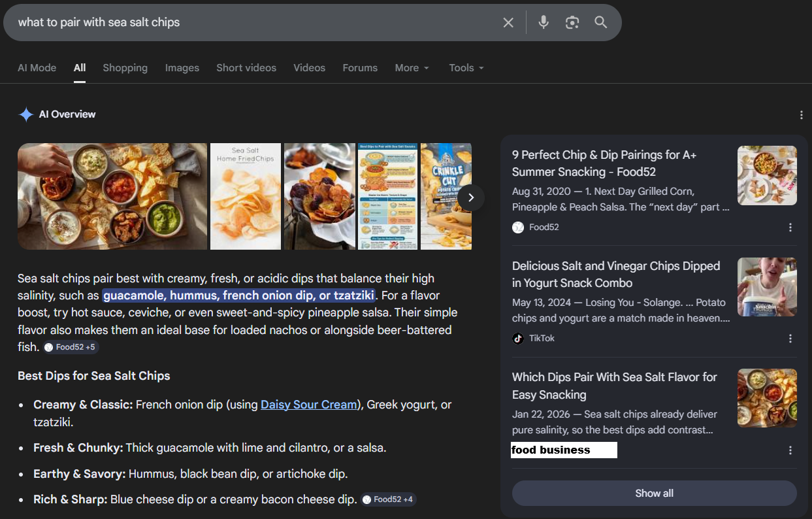Click the Show all sources button
The width and height of the screenshot is (812, 519).
click(654, 494)
